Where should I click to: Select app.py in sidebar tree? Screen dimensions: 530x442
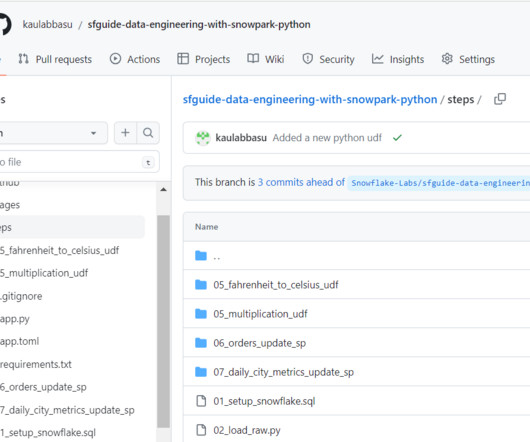(15, 319)
